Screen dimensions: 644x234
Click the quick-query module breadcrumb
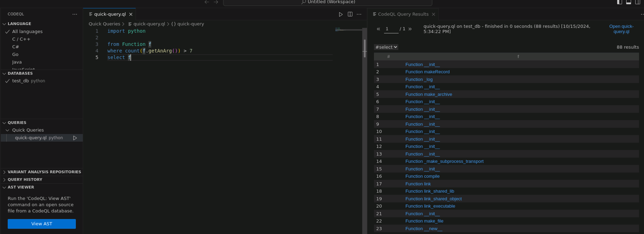click(x=190, y=24)
